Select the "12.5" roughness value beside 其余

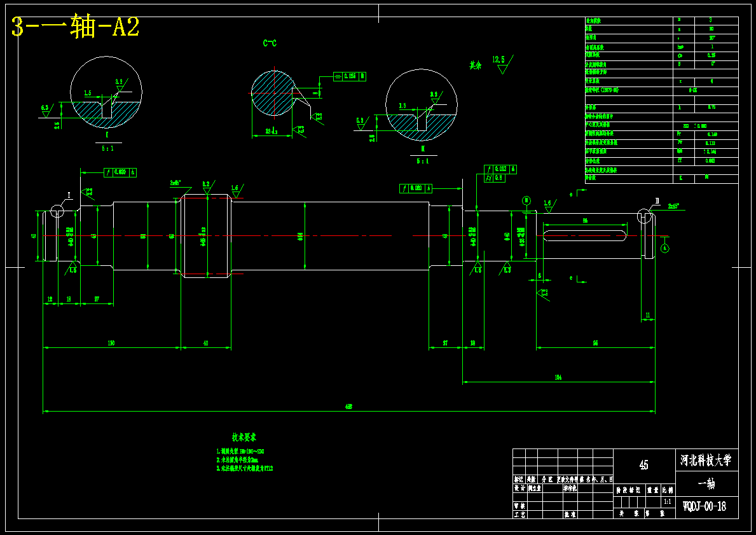pyautogui.click(x=498, y=60)
